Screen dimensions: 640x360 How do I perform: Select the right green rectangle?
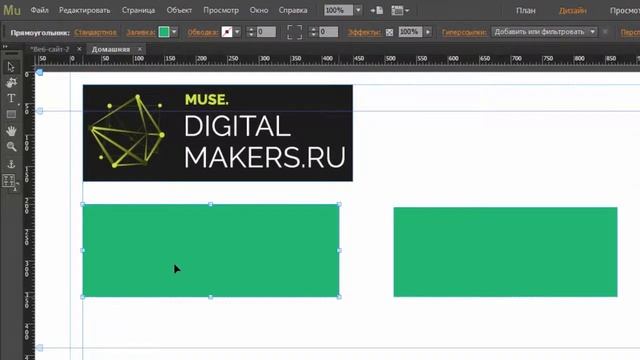tap(505, 252)
